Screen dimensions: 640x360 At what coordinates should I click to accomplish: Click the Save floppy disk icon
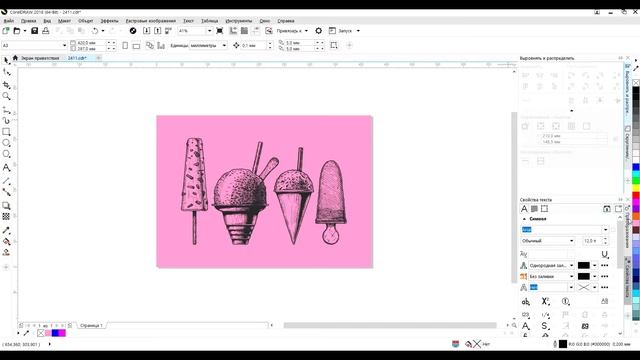[35, 31]
